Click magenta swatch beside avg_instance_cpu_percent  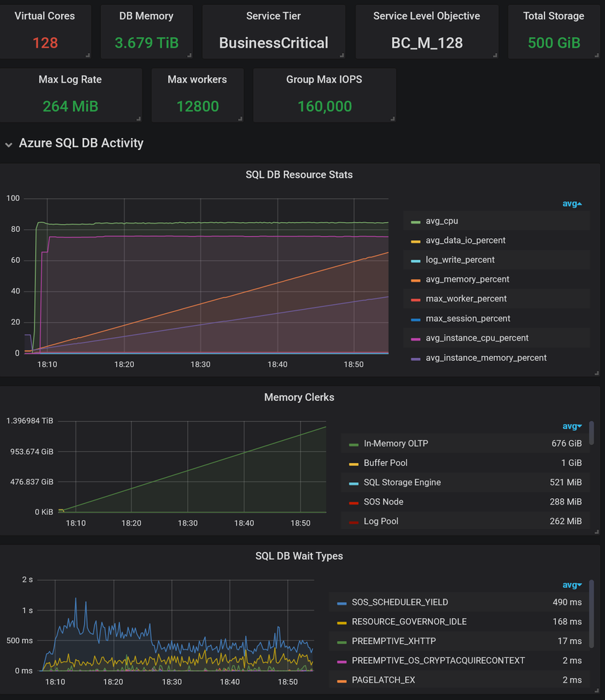tap(416, 339)
